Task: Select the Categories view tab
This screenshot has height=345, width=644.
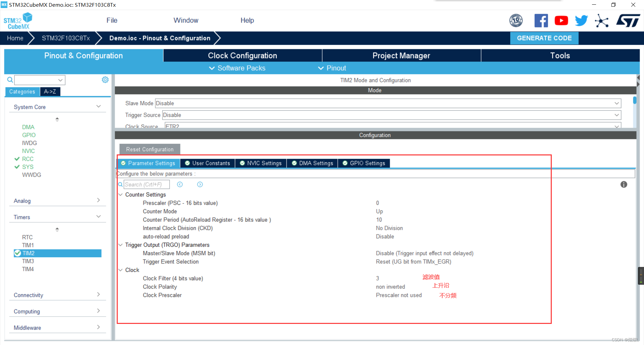Action: (x=22, y=91)
